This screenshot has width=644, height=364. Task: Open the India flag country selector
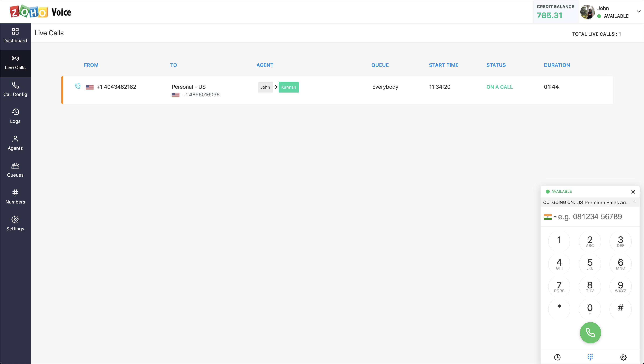pyautogui.click(x=550, y=217)
